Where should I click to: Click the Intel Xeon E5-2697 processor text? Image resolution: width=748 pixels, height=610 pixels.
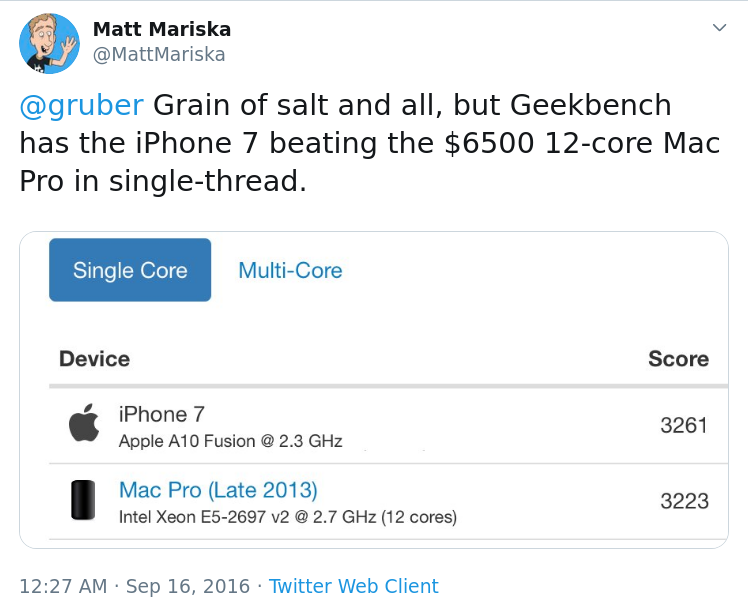pyautogui.click(x=287, y=517)
